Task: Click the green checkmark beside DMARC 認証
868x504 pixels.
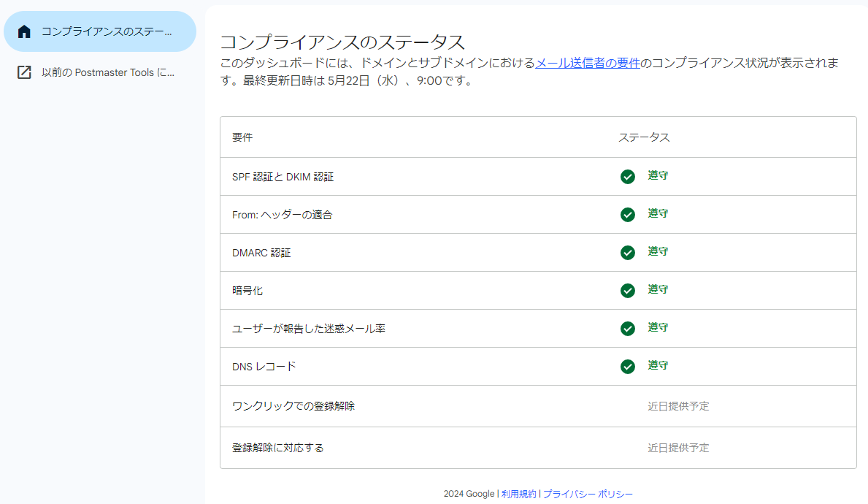Action: coord(627,252)
